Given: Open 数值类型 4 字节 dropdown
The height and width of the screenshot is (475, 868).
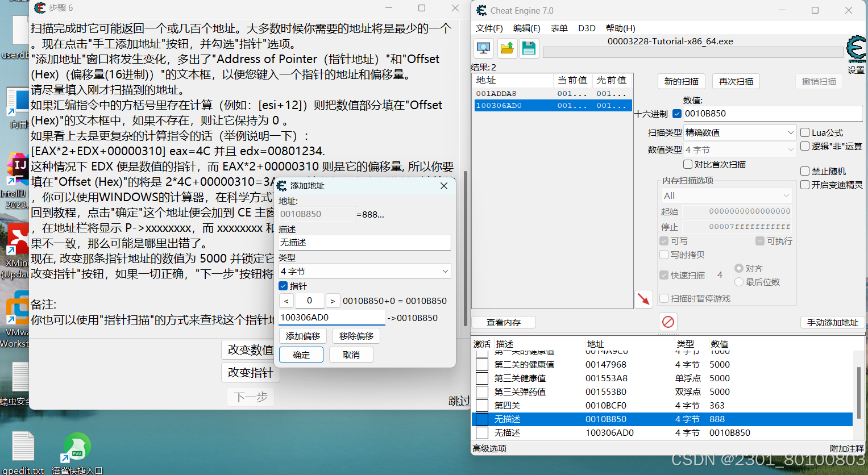Looking at the screenshot, I should point(740,149).
